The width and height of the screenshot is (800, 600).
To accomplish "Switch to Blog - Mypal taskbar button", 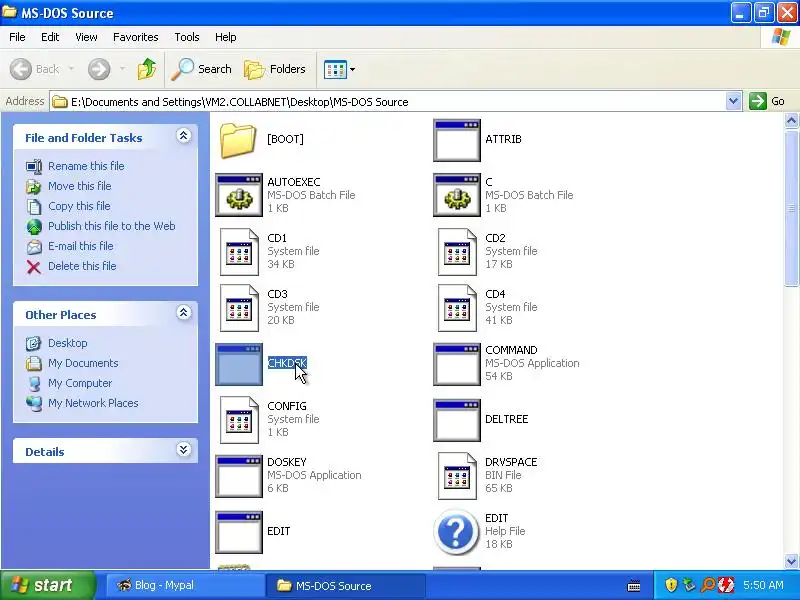I will (184, 585).
